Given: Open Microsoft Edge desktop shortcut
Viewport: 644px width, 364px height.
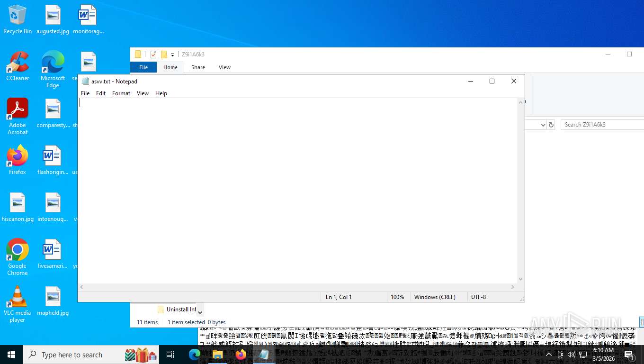Looking at the screenshot, I should [x=53, y=69].
